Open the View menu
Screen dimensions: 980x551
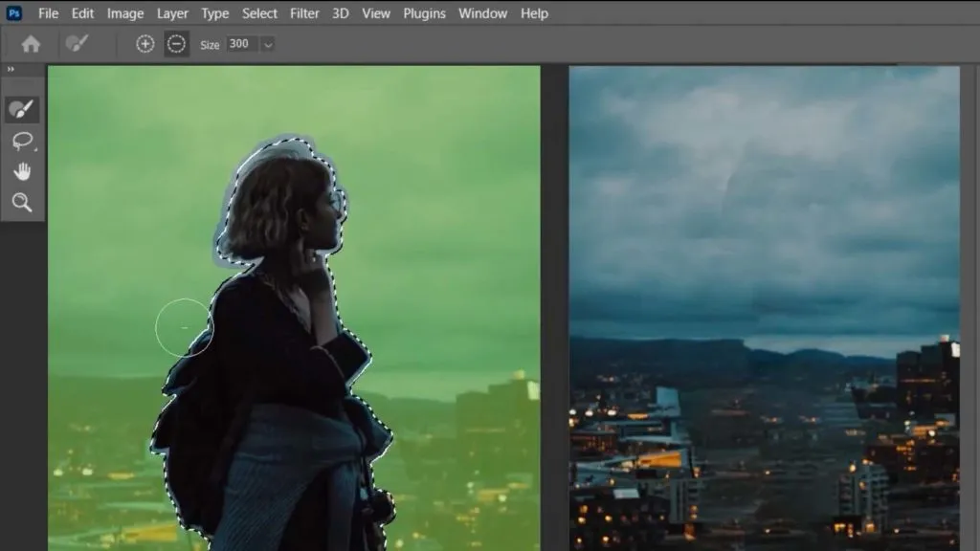point(376,13)
